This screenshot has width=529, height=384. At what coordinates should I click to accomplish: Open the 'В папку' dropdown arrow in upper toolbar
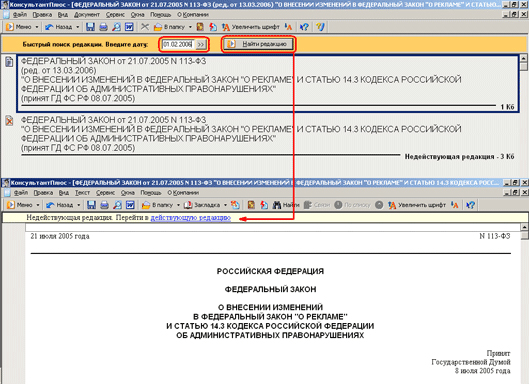(190, 27)
